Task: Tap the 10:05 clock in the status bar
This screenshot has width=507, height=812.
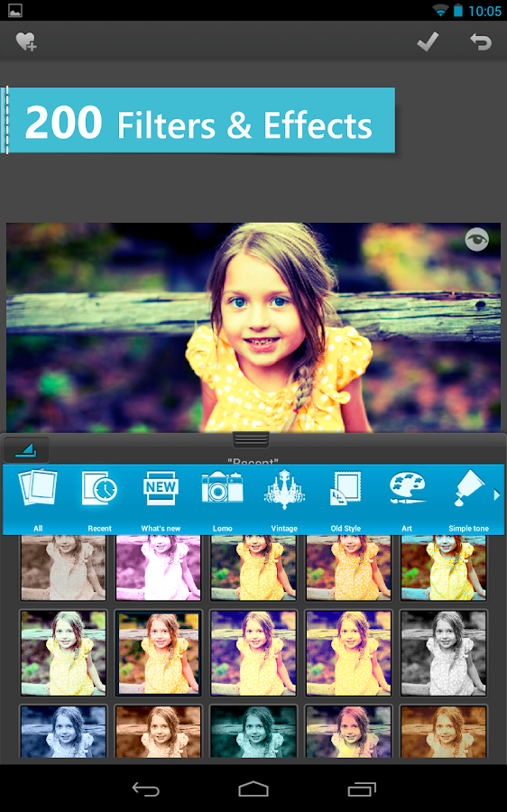Action: [x=484, y=11]
